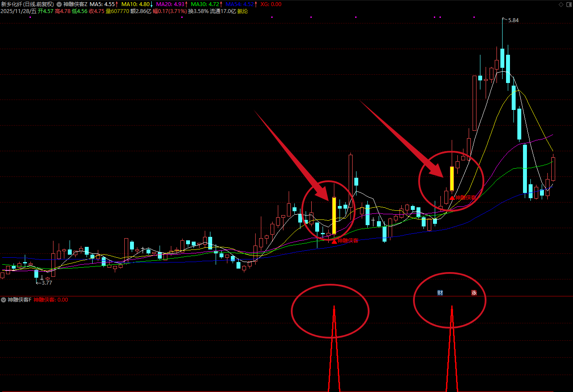The image size is (573, 392).
Task: Click the second highlighted yellow candlestick
Action: coord(452,178)
